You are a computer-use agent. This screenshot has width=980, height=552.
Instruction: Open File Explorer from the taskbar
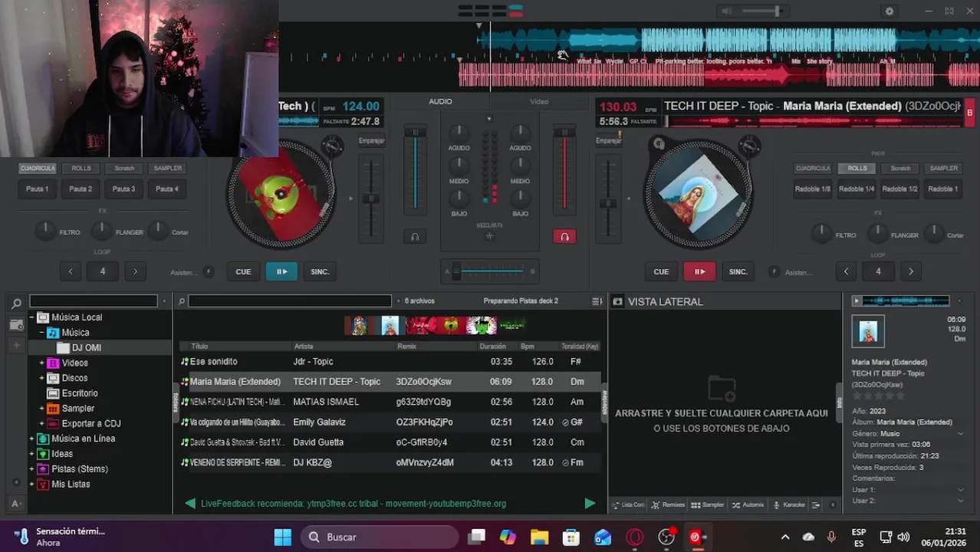click(539, 537)
